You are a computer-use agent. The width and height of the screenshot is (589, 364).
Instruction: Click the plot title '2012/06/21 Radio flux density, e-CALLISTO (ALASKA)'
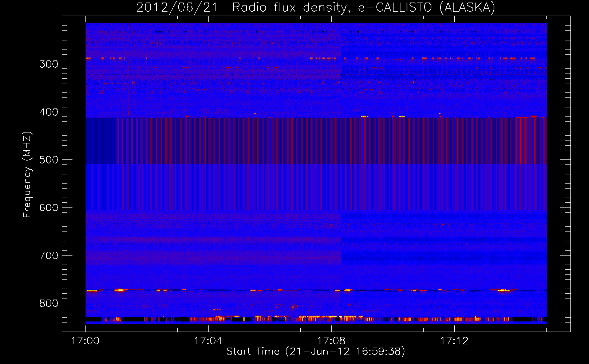[316, 7]
